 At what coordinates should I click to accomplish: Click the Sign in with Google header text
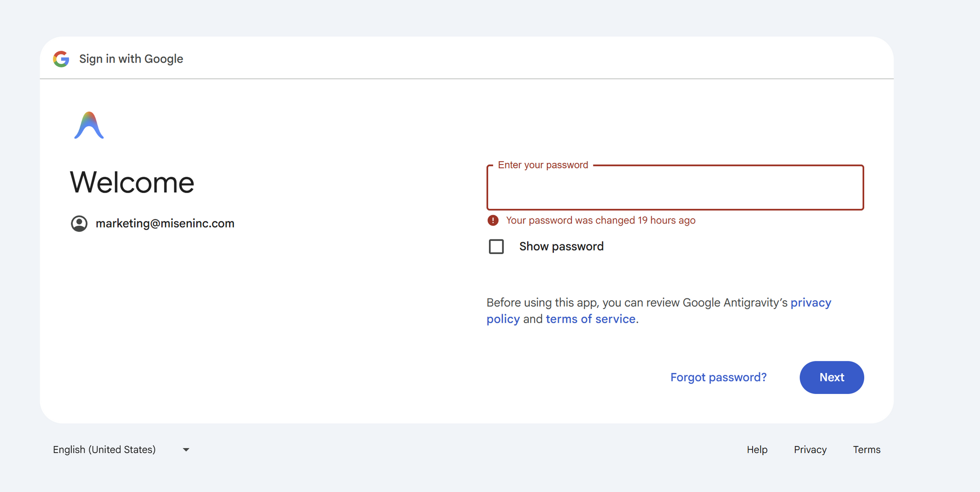tap(131, 59)
